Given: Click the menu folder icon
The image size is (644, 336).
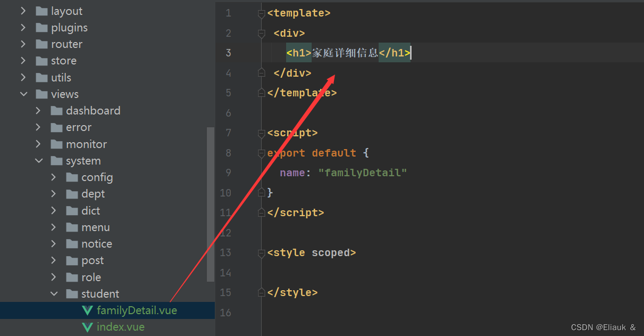Looking at the screenshot, I should pyautogui.click(x=72, y=227).
